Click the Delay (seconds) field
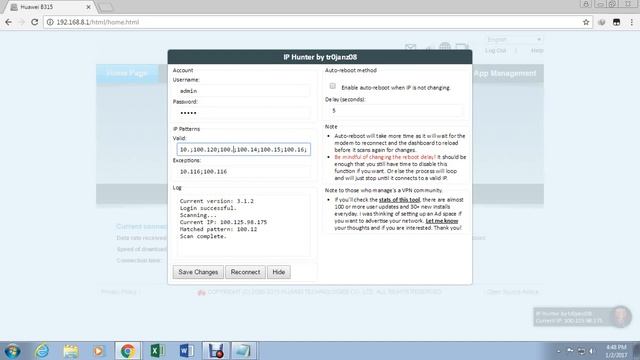640x360 pixels. (x=396, y=110)
